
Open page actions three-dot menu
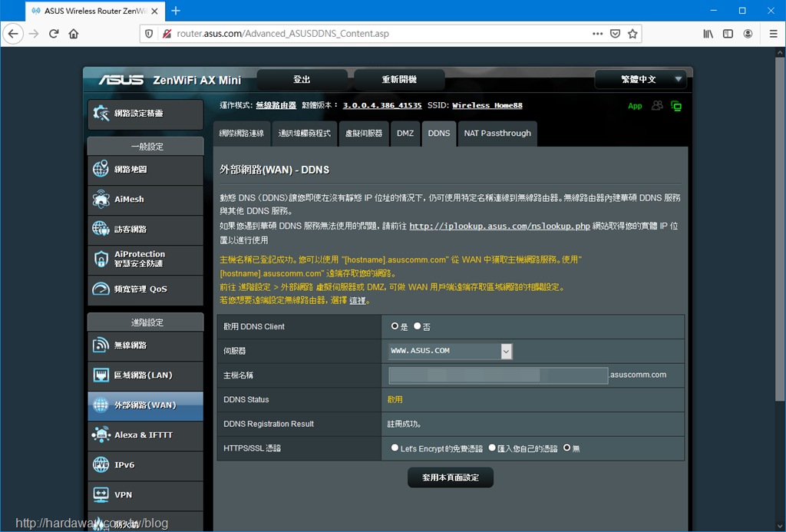[x=597, y=34]
